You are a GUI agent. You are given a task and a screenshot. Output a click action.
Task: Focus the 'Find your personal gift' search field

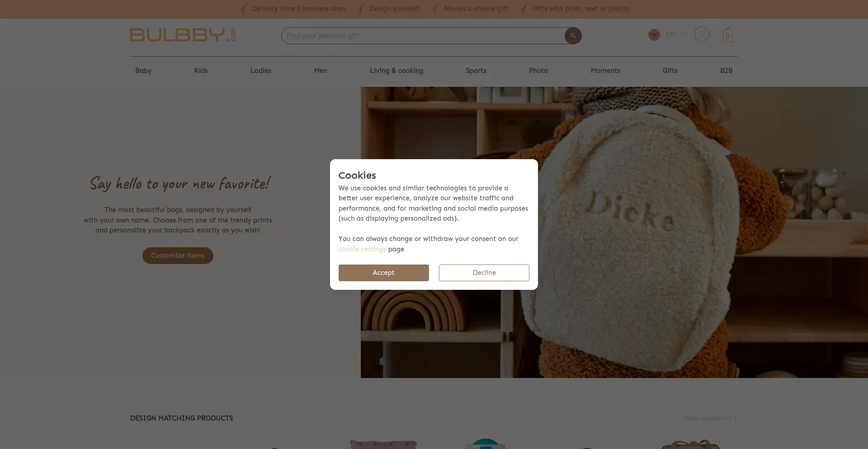point(423,36)
